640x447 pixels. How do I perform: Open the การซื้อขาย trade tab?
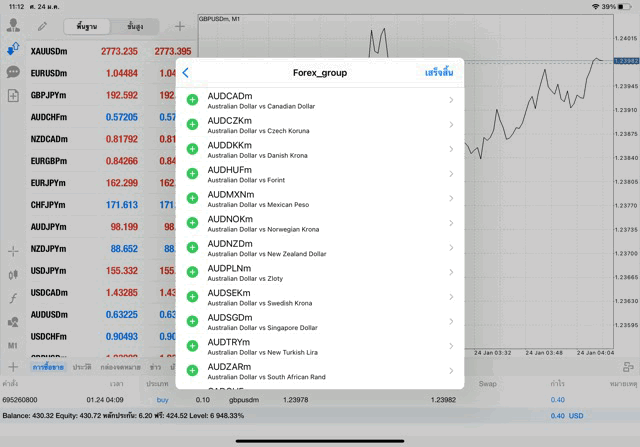pos(47,367)
